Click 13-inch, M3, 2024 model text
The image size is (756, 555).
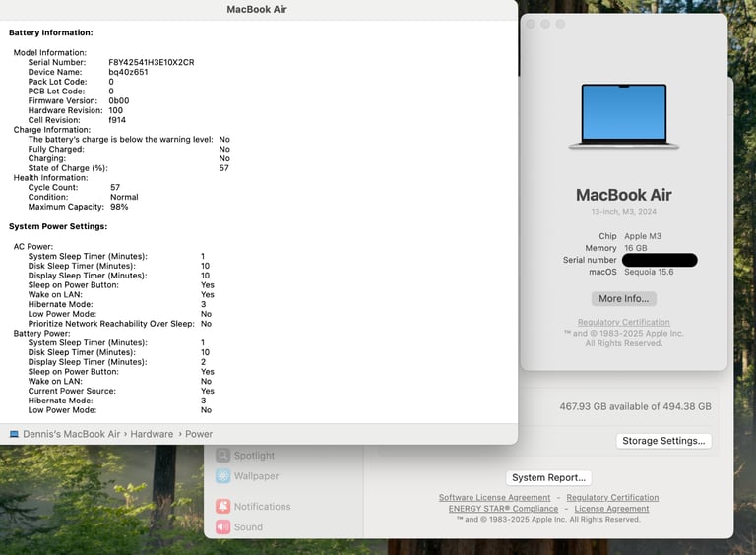point(624,211)
